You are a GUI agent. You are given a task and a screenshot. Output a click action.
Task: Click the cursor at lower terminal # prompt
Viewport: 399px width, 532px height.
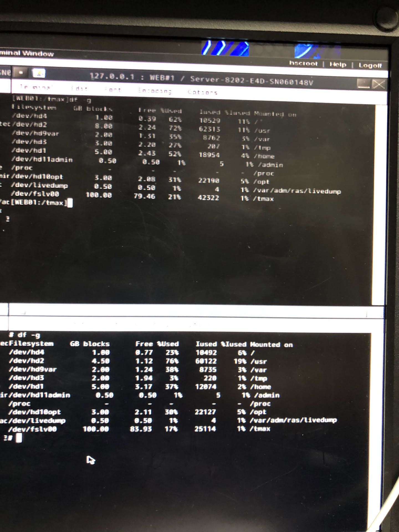tap(19, 438)
